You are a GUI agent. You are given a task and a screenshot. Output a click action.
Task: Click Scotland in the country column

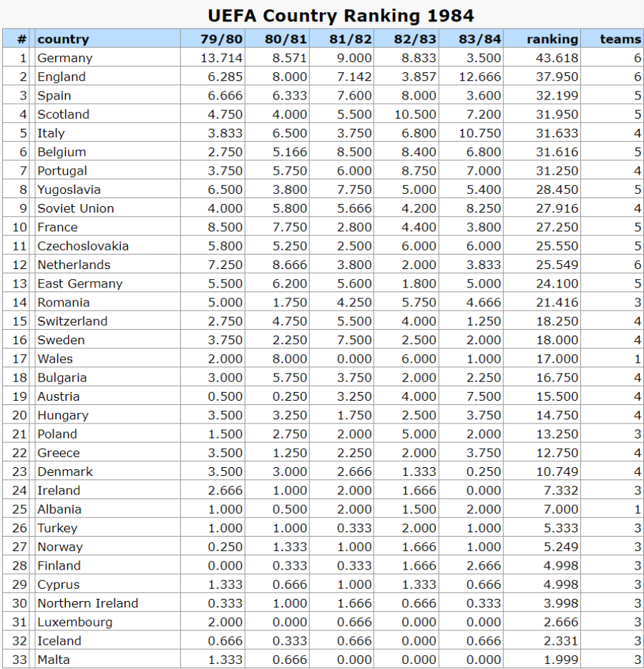click(x=63, y=114)
